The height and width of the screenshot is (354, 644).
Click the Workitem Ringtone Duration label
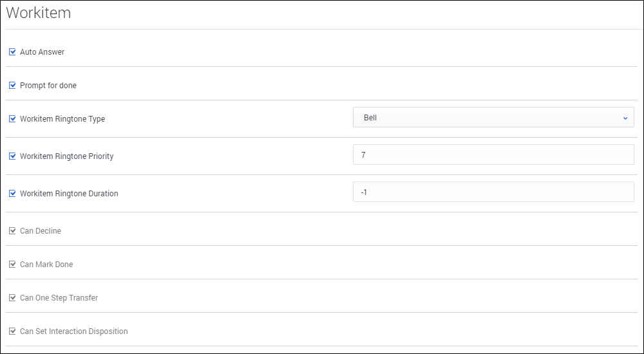coord(69,194)
